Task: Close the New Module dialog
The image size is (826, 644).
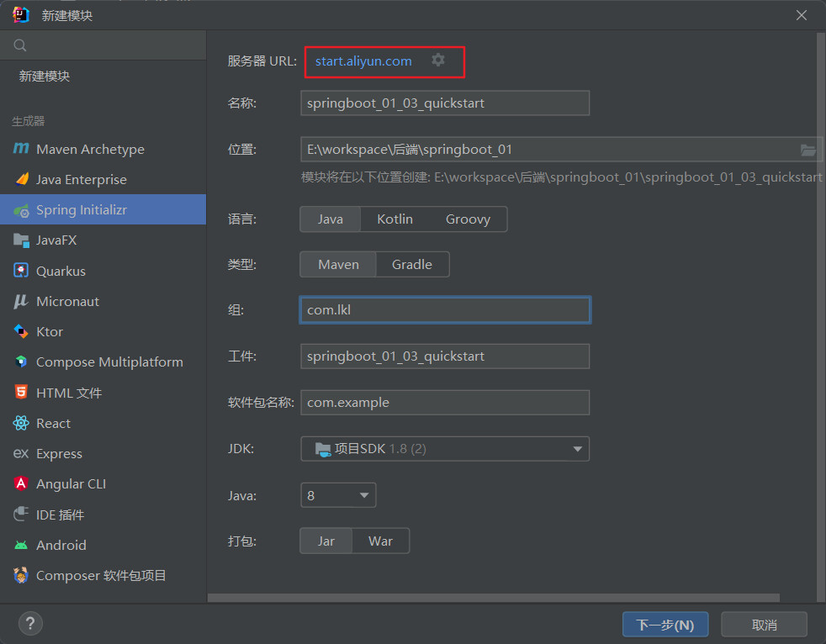Action: pos(802,15)
